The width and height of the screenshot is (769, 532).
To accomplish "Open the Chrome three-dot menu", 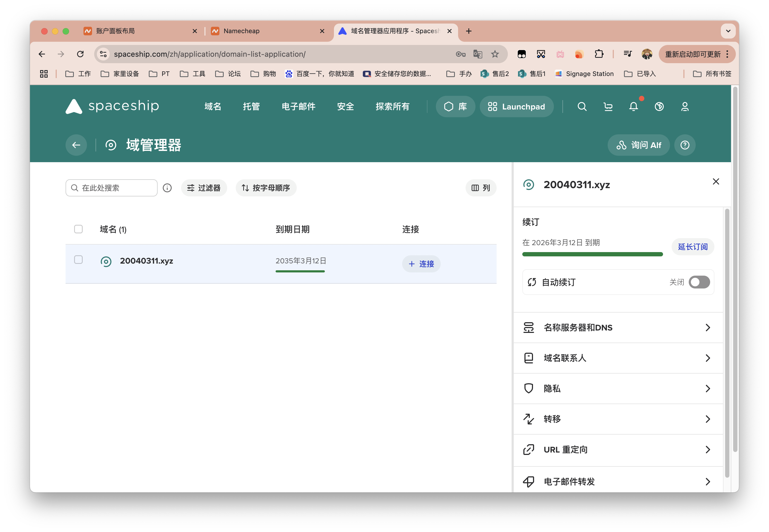I will tap(727, 54).
